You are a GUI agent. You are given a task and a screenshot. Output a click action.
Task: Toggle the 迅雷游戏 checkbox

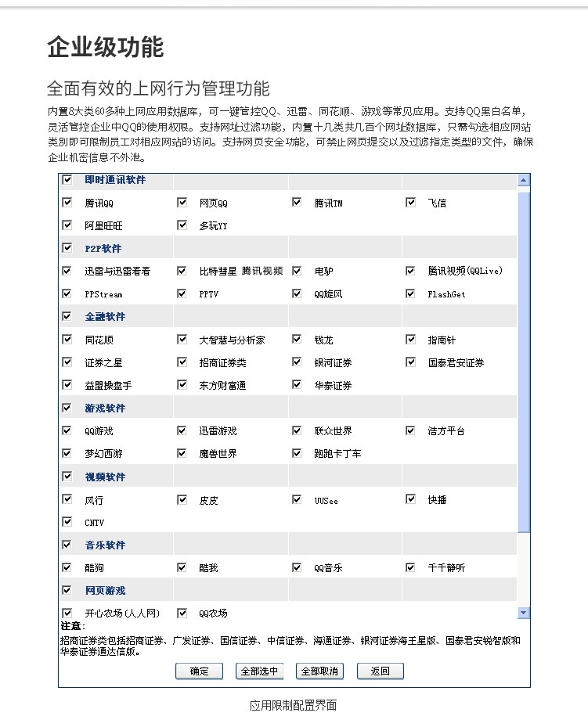click(182, 430)
